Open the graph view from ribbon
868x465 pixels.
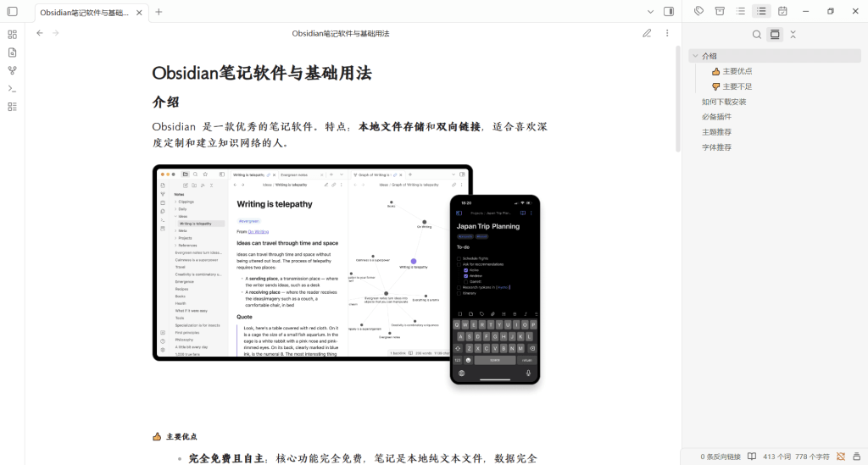pyautogui.click(x=12, y=70)
